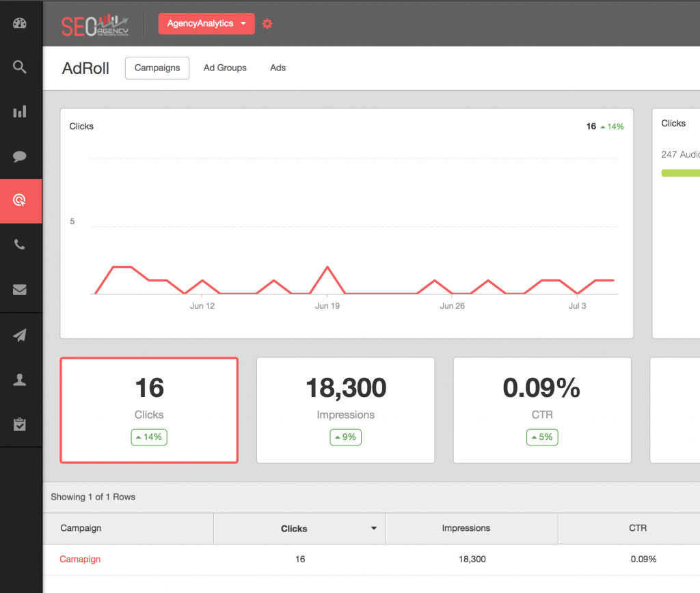This screenshot has width=700, height=593.
Task: Click the red settings gear icon
Action: (x=267, y=24)
